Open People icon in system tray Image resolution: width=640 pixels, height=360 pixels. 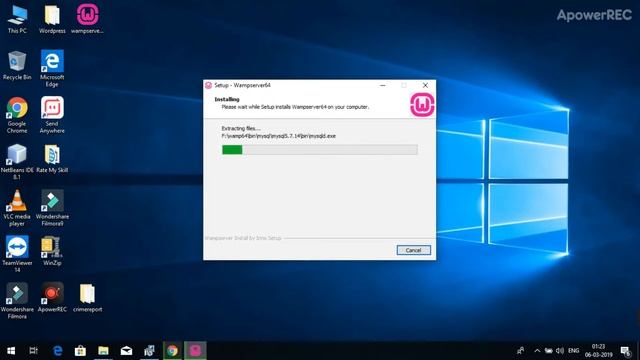[520, 351]
